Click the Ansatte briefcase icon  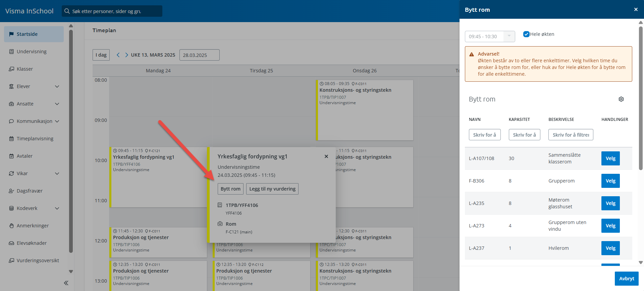pos(11,104)
